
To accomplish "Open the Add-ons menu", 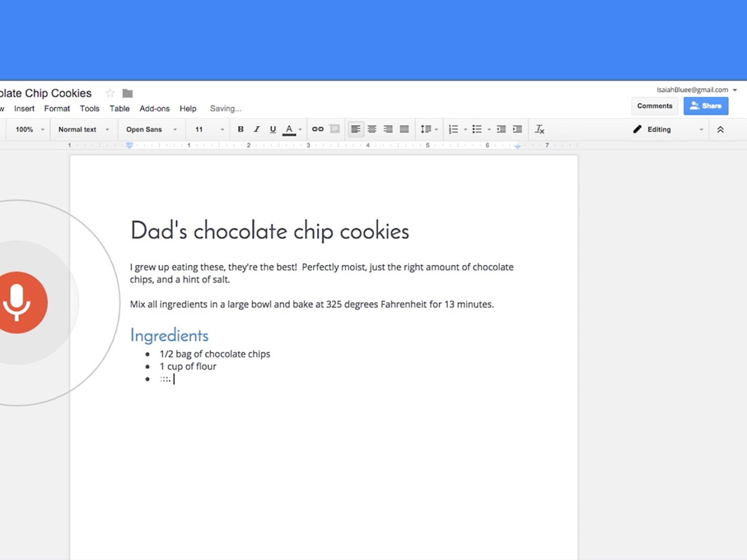I will (154, 109).
